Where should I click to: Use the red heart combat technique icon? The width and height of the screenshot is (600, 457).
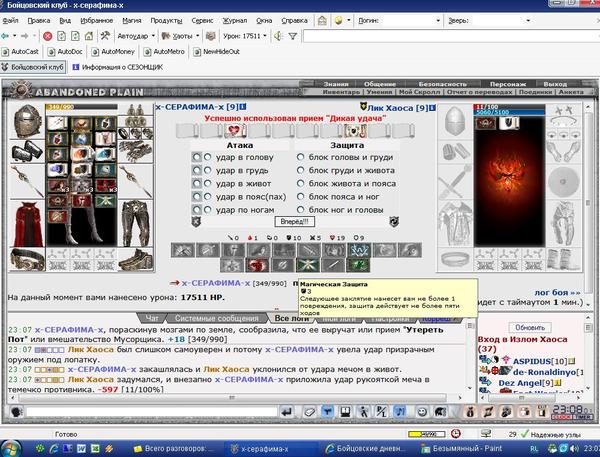257,265
